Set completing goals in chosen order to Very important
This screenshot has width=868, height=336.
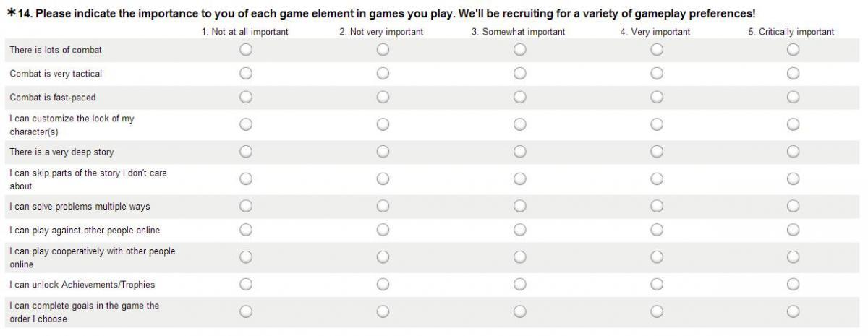pos(657,311)
